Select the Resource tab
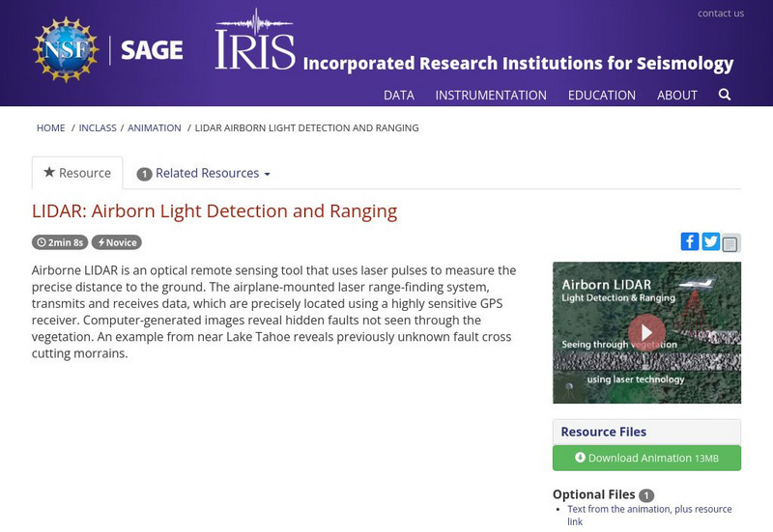Image resolution: width=773 pixels, height=532 pixels. point(77,173)
